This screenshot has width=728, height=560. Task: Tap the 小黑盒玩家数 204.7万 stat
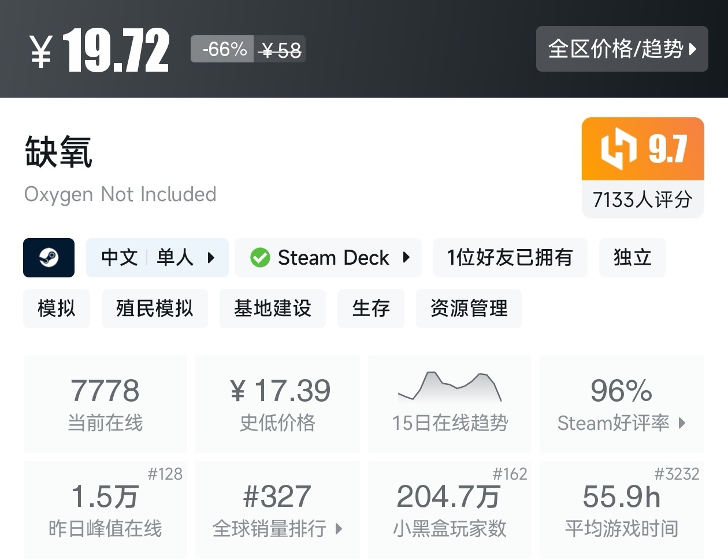[450, 510]
